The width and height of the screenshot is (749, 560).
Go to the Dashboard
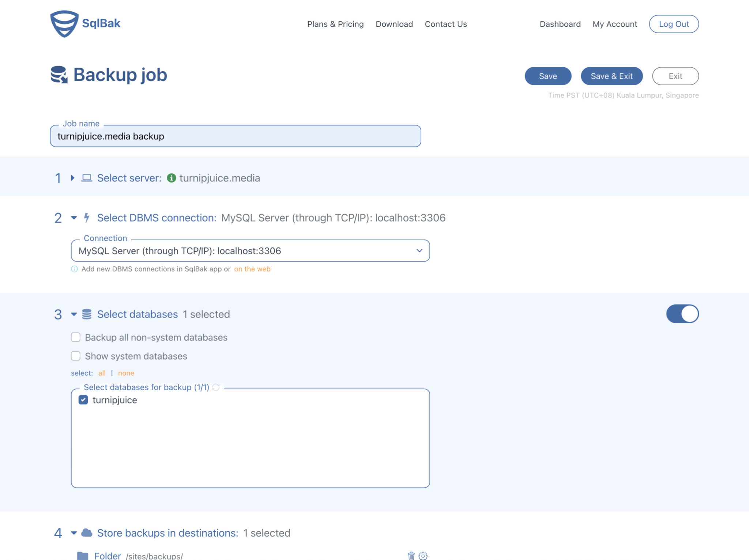pyautogui.click(x=560, y=24)
